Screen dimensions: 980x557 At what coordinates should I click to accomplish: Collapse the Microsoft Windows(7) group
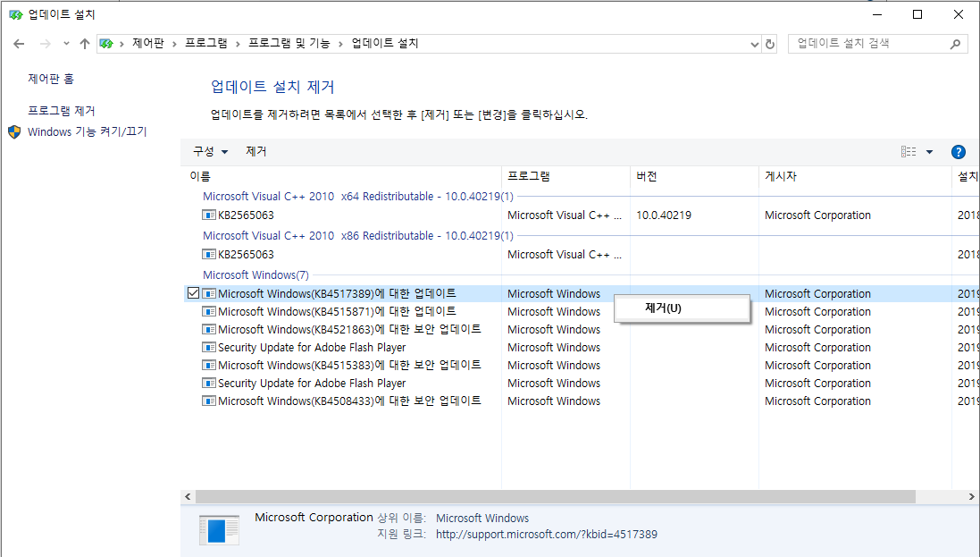(255, 275)
